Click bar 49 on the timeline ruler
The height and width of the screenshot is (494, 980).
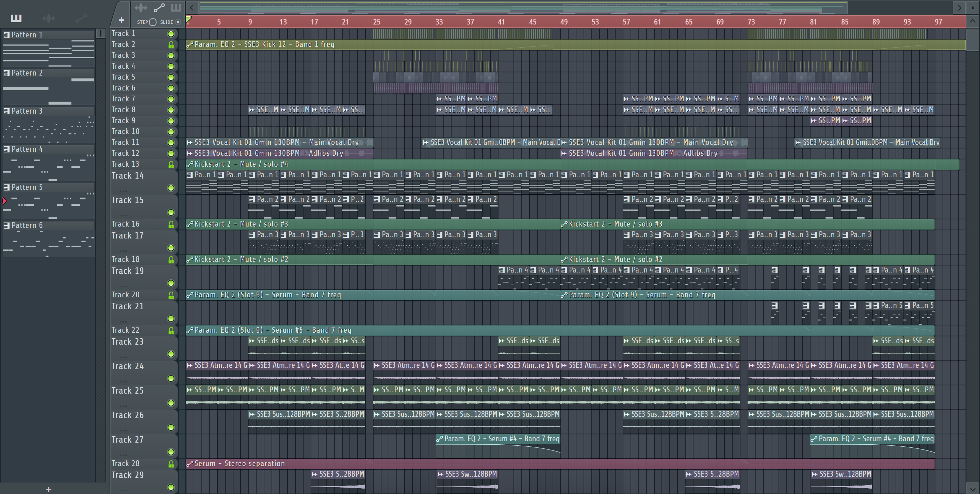[x=564, y=22]
